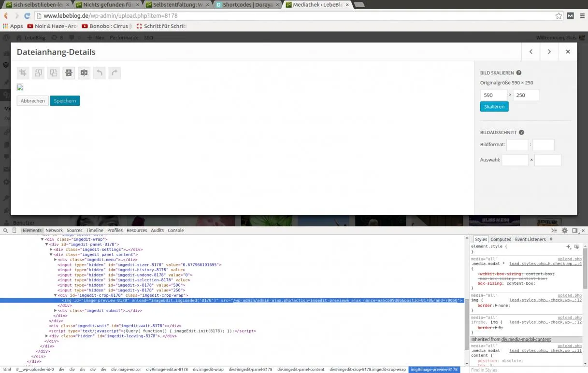Switch to DevTools Network tab
This screenshot has height=373, width=588.
pos(54,231)
